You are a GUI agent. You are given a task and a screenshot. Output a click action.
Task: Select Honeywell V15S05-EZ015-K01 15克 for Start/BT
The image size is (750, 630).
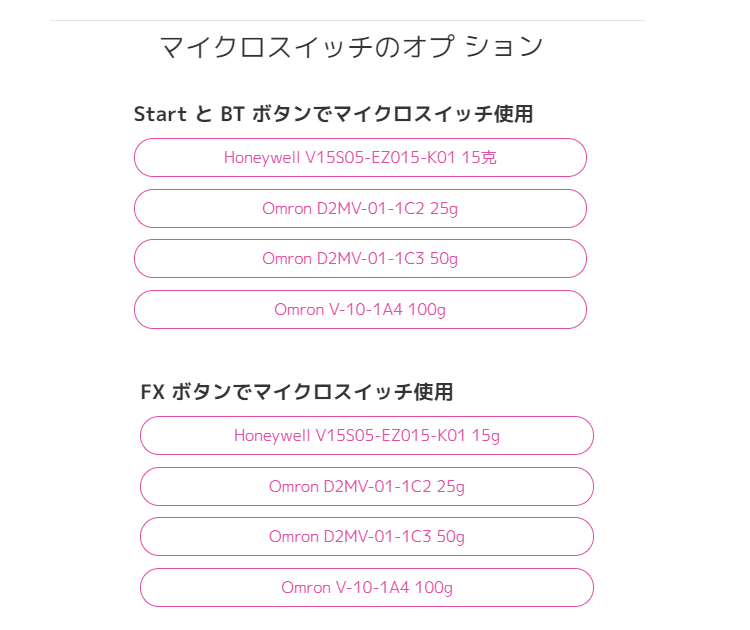(x=360, y=158)
